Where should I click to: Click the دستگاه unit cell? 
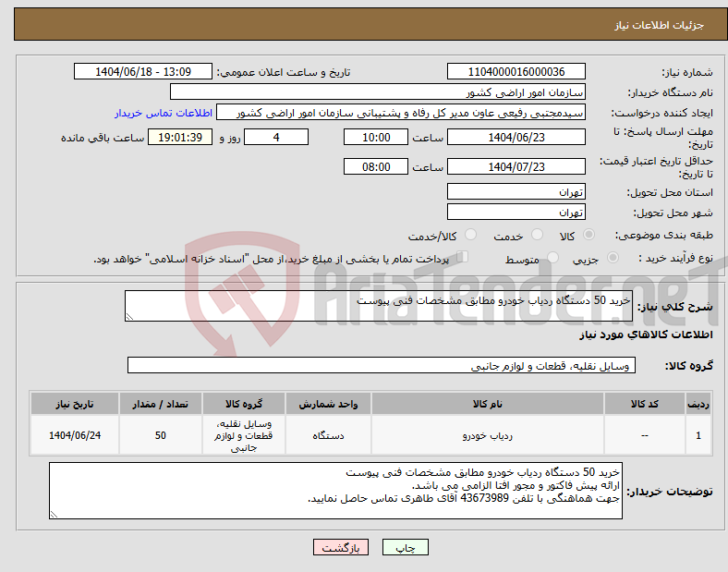tap(328, 435)
